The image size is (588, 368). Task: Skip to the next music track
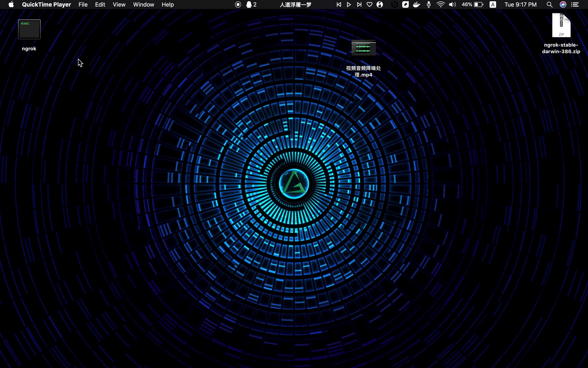(359, 5)
